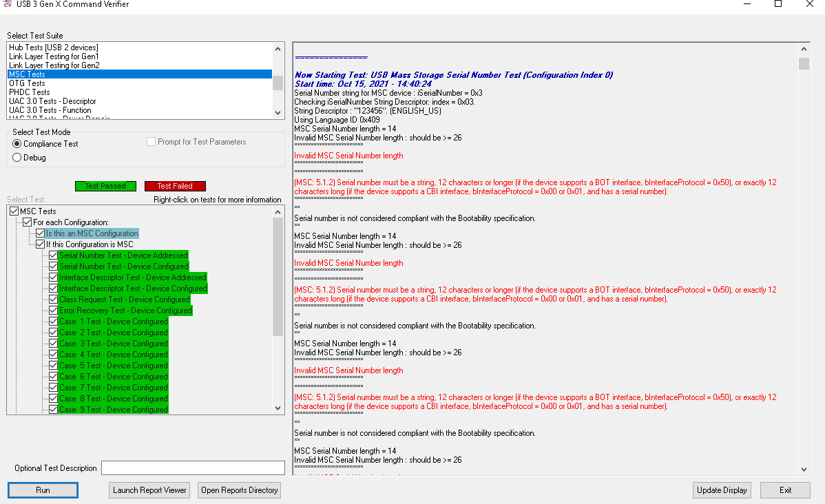
Task: Select Case 3 Test - Device Configured
Action: [113, 344]
